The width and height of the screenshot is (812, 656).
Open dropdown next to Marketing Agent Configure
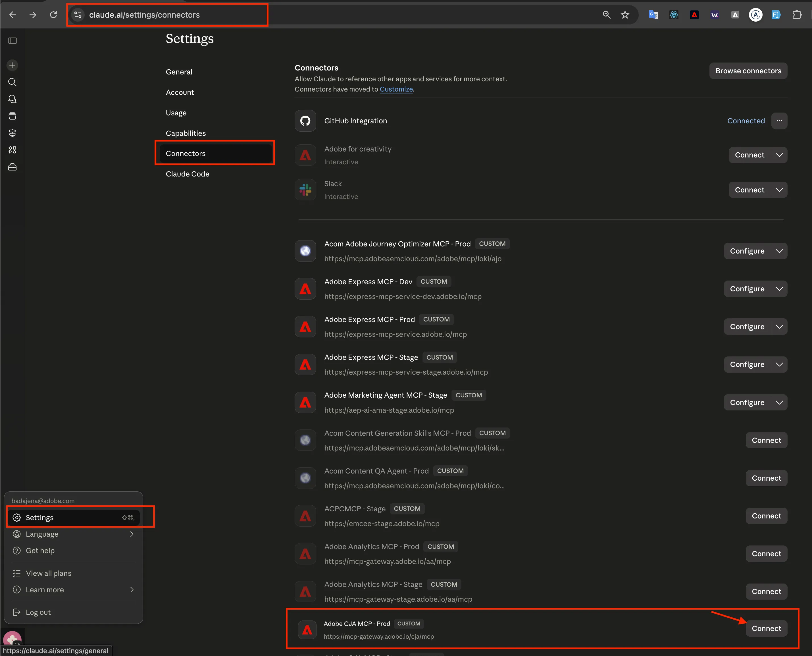[779, 403]
